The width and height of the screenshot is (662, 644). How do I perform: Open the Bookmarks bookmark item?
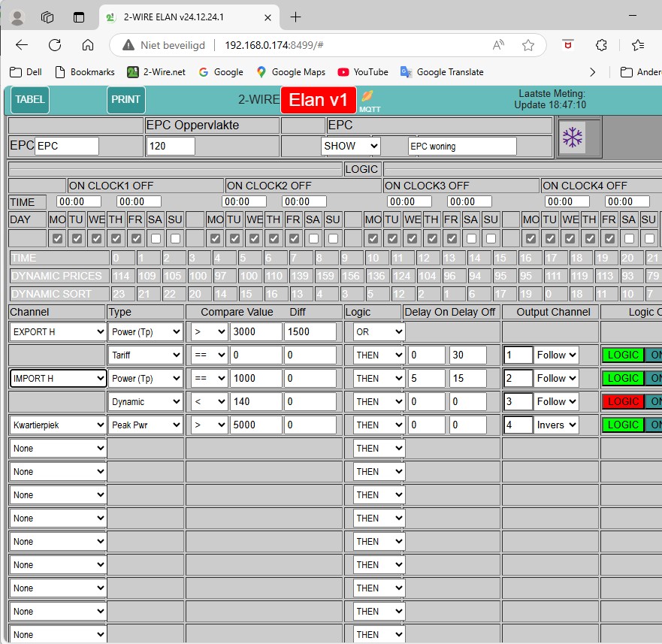pos(85,72)
